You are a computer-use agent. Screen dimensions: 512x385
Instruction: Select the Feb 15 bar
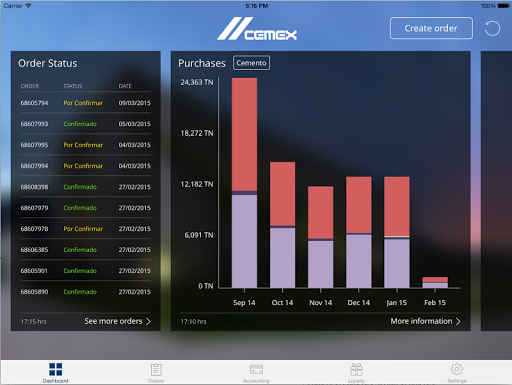(435, 282)
